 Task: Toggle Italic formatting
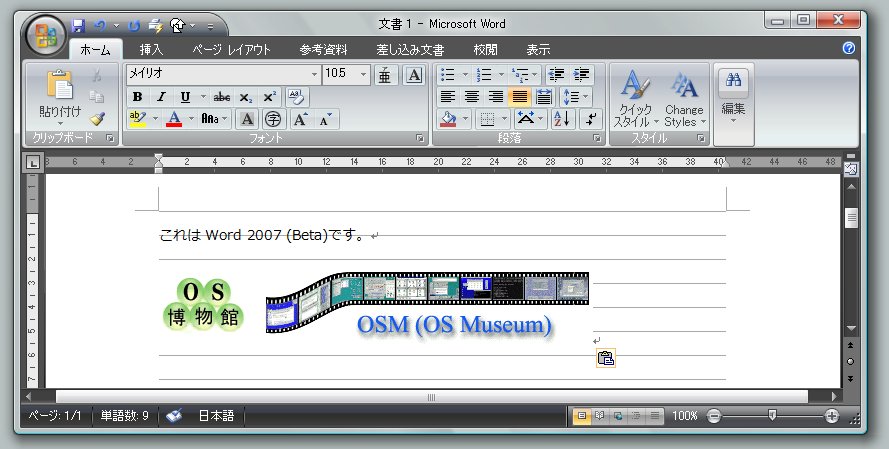pos(161,98)
